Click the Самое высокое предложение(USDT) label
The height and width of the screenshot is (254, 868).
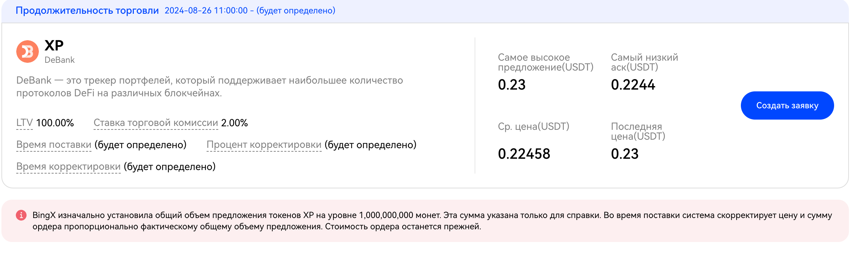click(x=545, y=62)
